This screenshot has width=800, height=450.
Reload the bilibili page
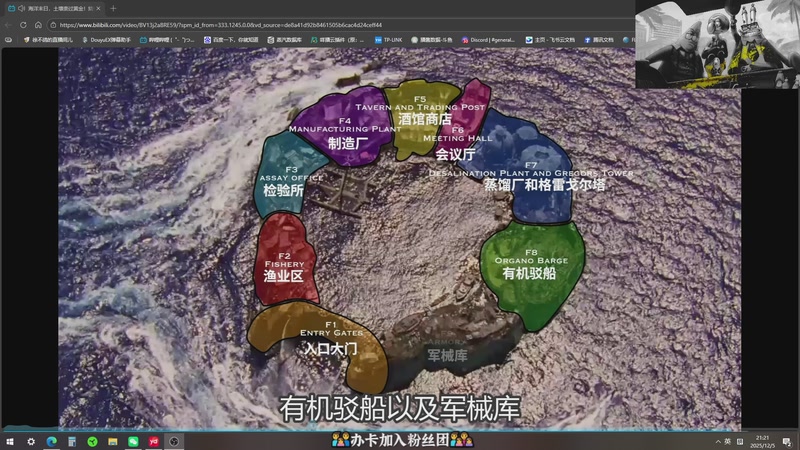pyautogui.click(x=23, y=24)
